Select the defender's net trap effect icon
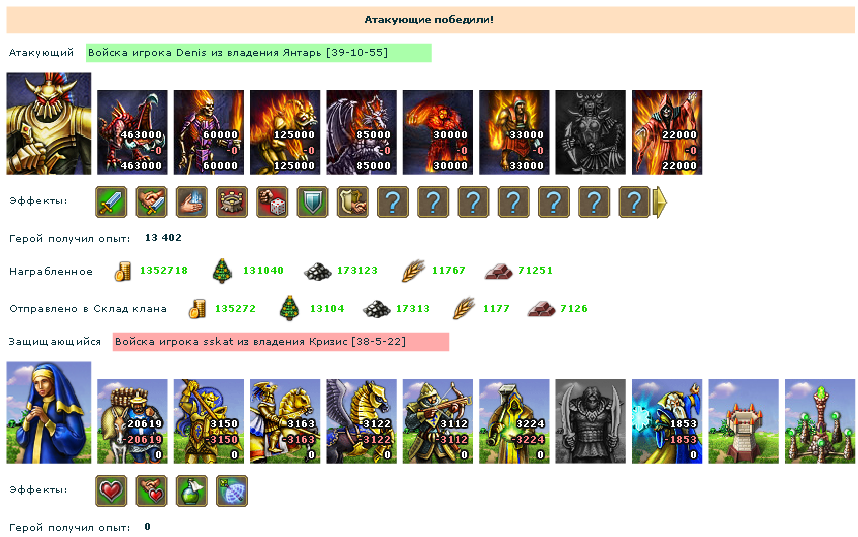This screenshot has height=537, width=858. [232, 491]
